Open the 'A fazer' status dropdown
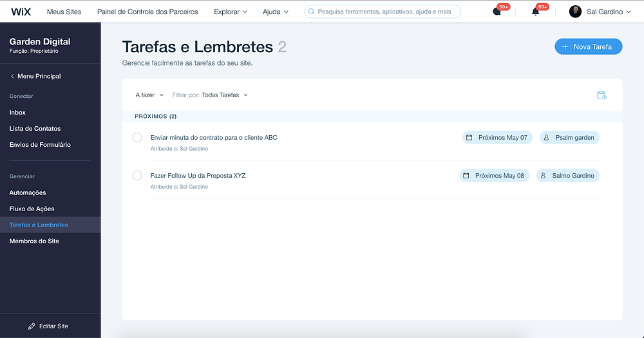644x338 pixels. 149,95
